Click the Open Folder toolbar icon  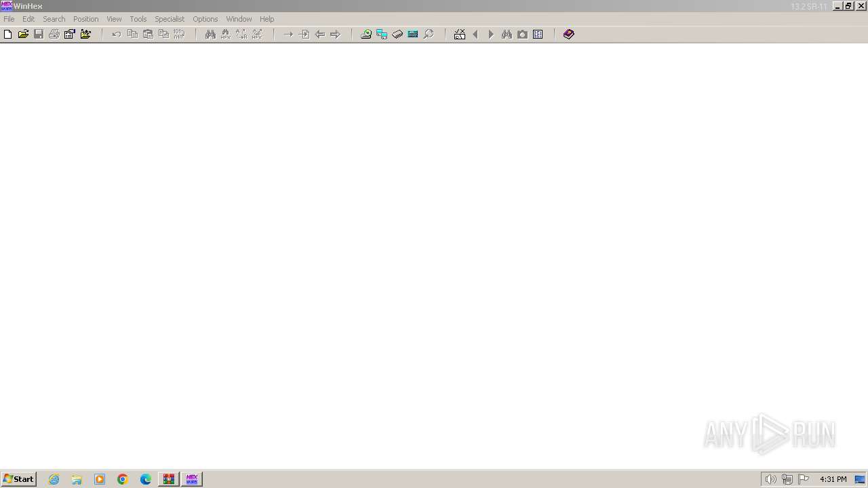[85, 34]
